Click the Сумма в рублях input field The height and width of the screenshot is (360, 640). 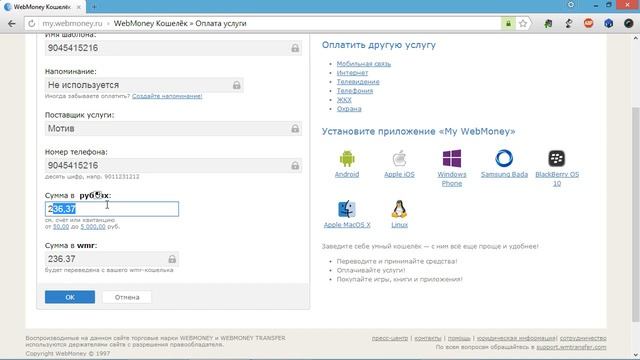click(112, 209)
